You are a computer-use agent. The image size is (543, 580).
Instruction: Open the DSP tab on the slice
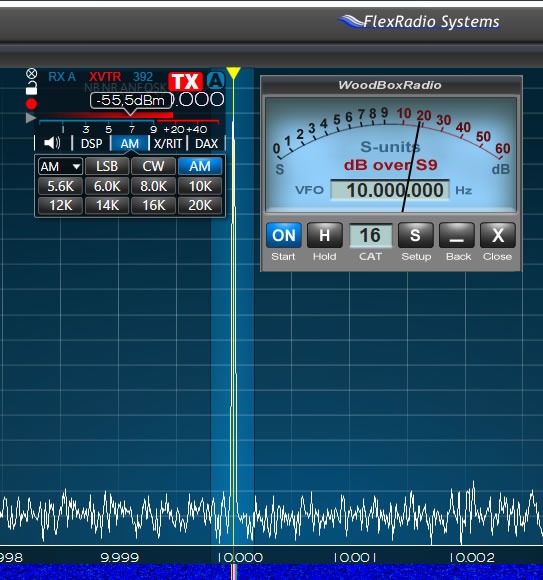click(x=91, y=143)
